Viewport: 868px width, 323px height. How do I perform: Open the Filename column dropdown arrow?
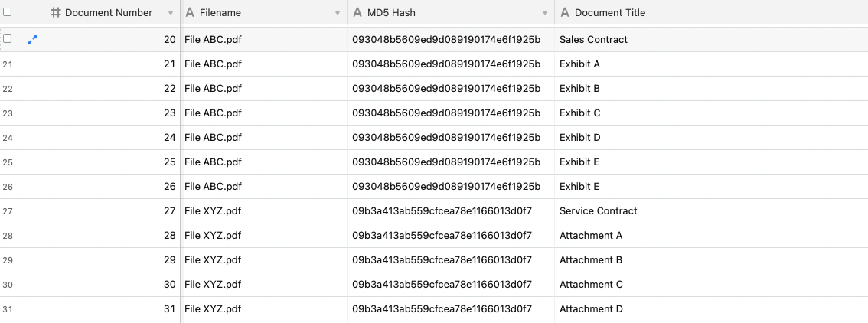coord(337,13)
